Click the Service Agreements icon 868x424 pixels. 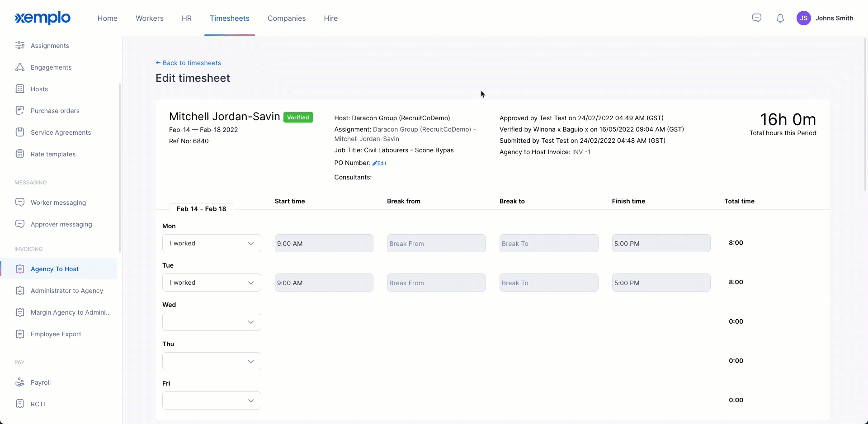pyautogui.click(x=20, y=132)
